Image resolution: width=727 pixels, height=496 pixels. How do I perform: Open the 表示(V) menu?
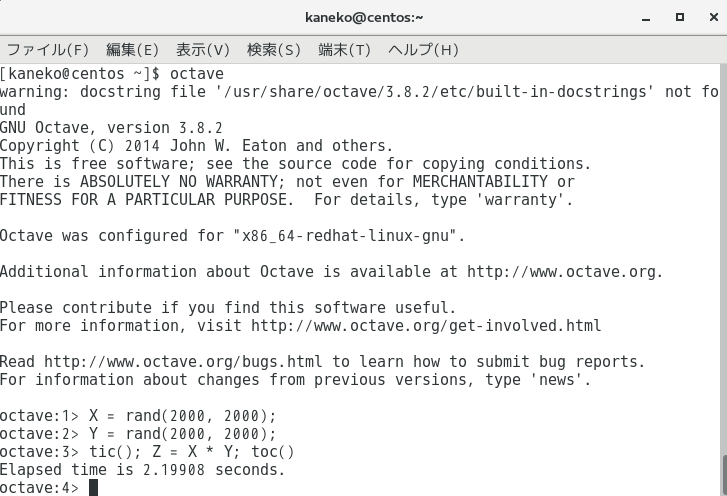(203, 49)
